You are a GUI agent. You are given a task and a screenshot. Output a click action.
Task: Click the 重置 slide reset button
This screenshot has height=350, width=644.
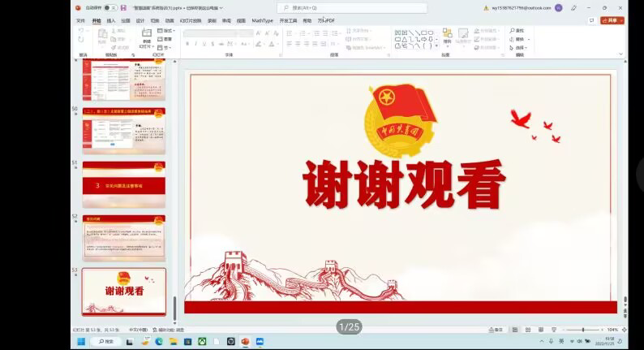(x=165, y=39)
